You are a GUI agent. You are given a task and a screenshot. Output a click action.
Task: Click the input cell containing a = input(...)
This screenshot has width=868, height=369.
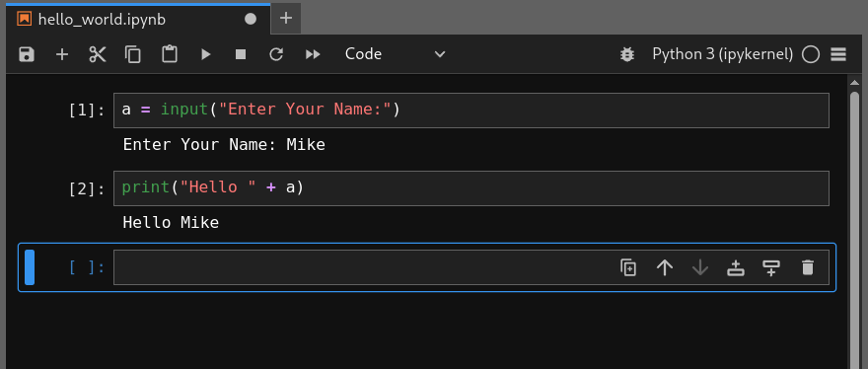click(x=471, y=111)
